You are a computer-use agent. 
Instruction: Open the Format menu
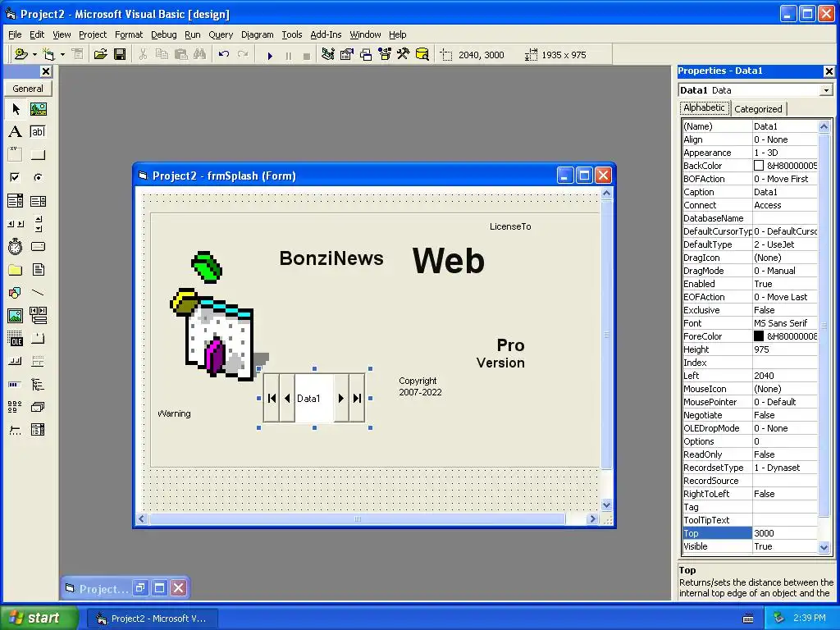(129, 34)
